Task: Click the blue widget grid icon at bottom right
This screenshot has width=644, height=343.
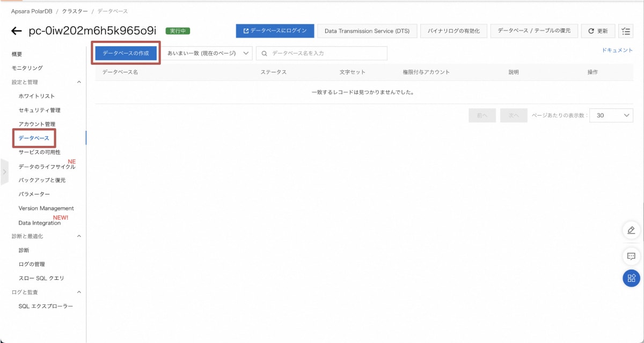Action: 631,277
